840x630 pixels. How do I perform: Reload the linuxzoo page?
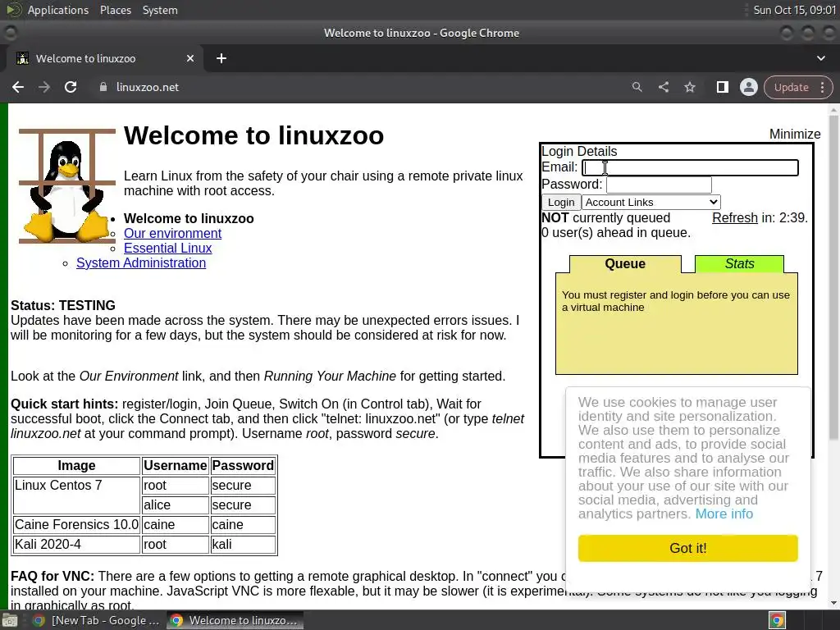click(x=71, y=87)
